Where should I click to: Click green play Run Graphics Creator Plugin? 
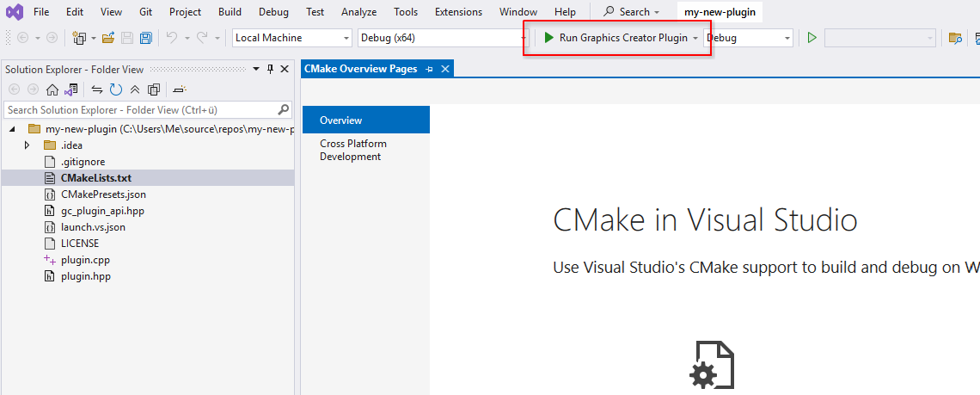pos(616,38)
